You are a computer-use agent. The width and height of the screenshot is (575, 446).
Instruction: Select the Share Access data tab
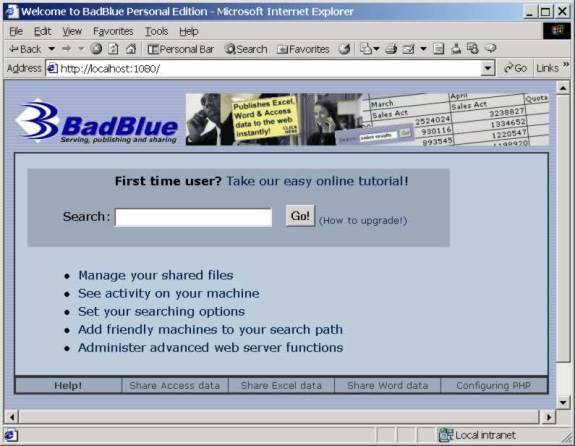point(175,385)
